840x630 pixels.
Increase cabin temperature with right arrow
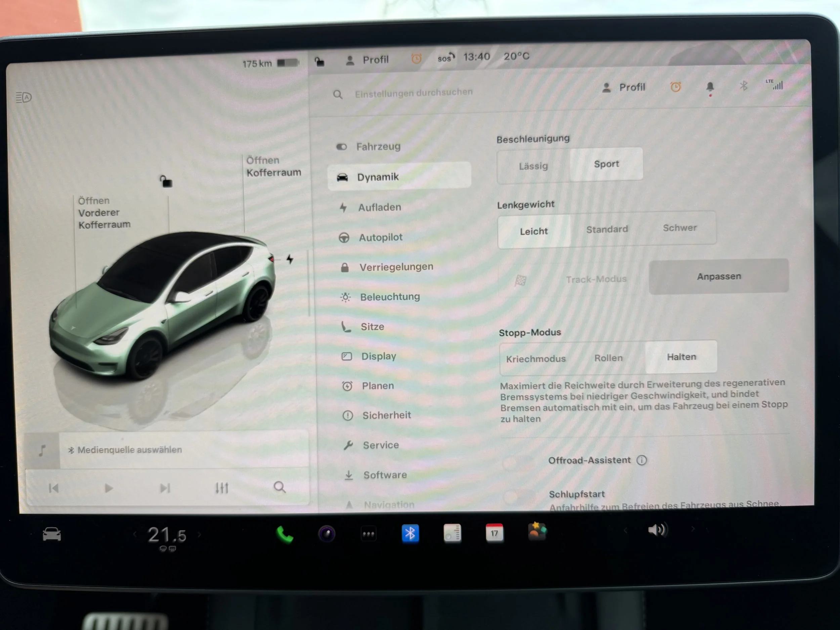tap(199, 534)
